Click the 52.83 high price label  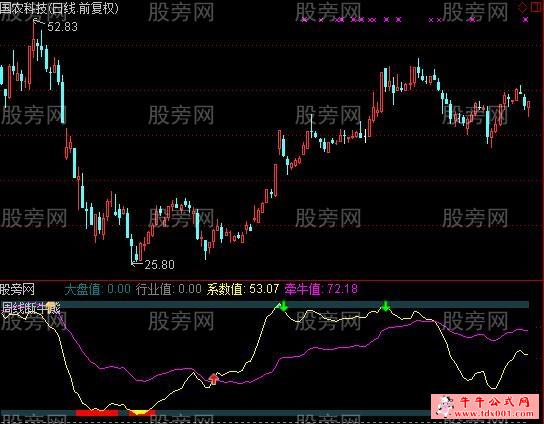coord(62,27)
